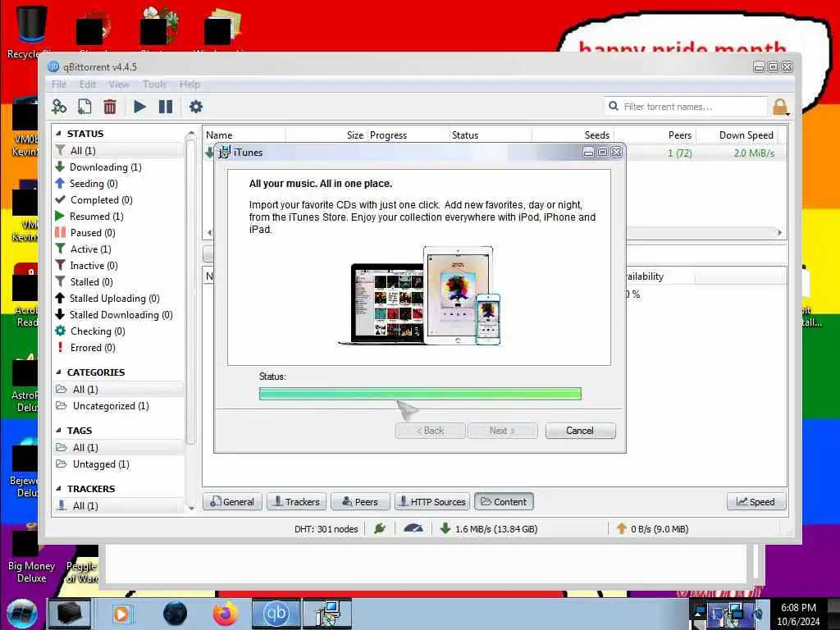Open the File menu
840x630 pixels.
click(x=59, y=84)
